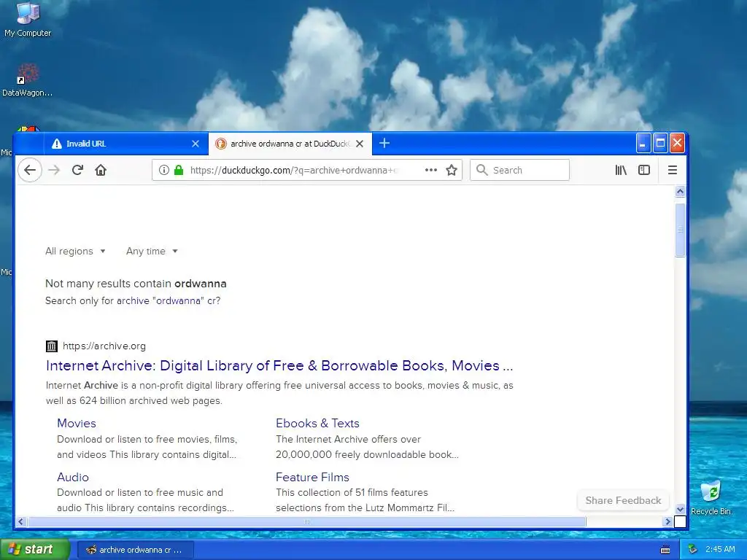This screenshot has height=560, width=747.
Task: Toggle the sidebar view icon
Action: point(644,170)
